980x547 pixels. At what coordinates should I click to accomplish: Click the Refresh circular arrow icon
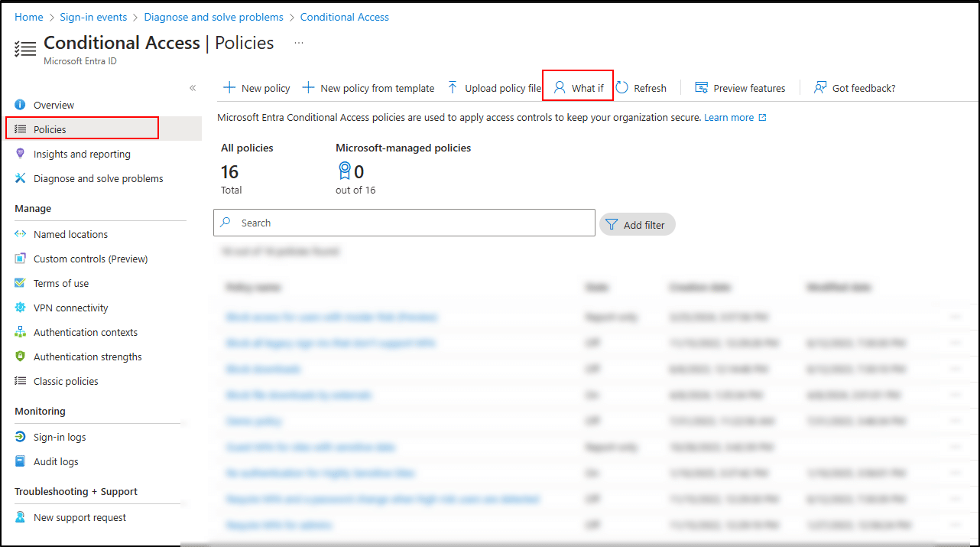622,88
